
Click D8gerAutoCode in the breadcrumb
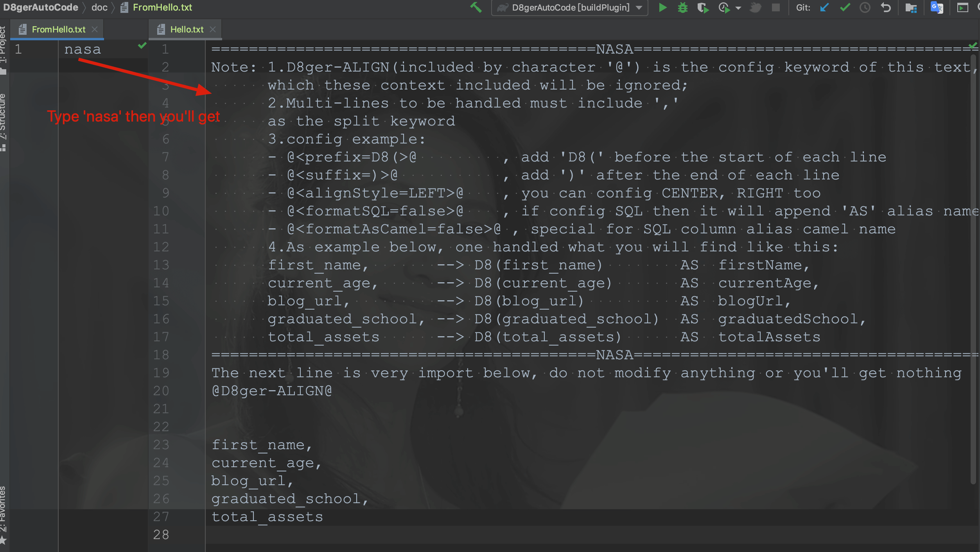click(41, 7)
